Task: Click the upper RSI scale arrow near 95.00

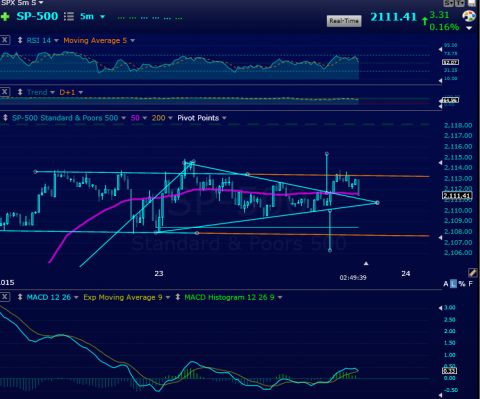Action: pos(441,49)
